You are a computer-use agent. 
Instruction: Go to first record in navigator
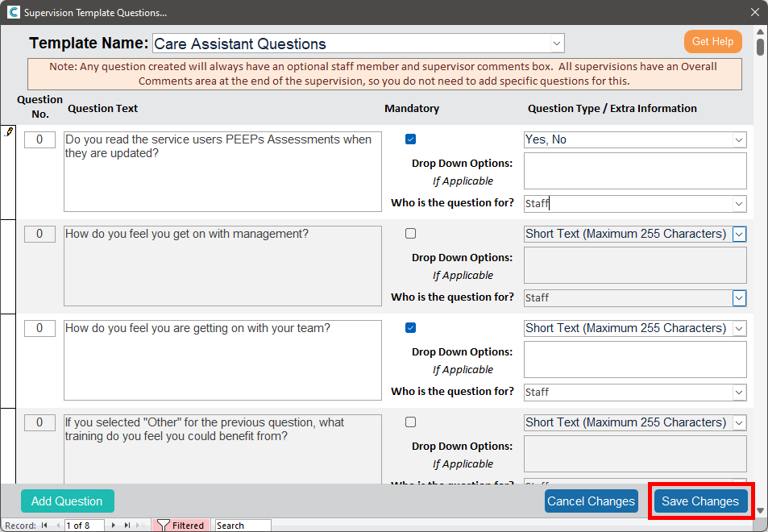pos(45,526)
